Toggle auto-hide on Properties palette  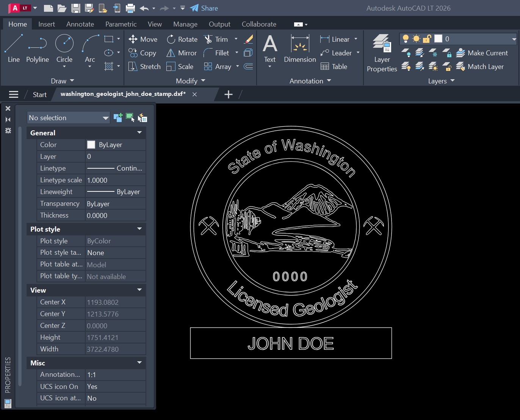pyautogui.click(x=8, y=119)
